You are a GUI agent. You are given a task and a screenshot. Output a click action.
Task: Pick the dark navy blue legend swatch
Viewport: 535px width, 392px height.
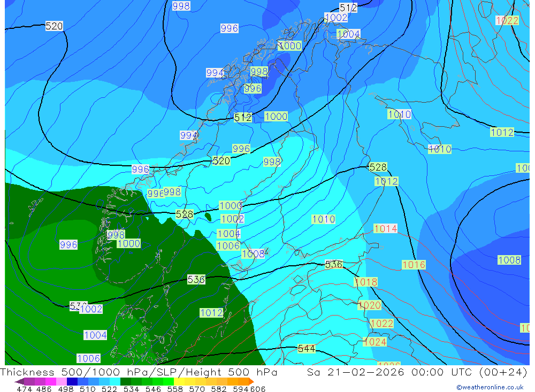(72, 381)
